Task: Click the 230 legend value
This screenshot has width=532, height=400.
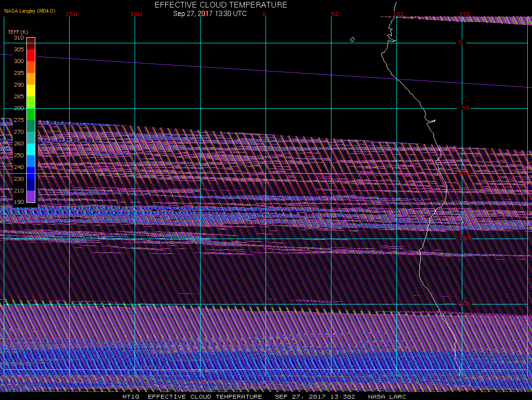Action: (x=19, y=179)
